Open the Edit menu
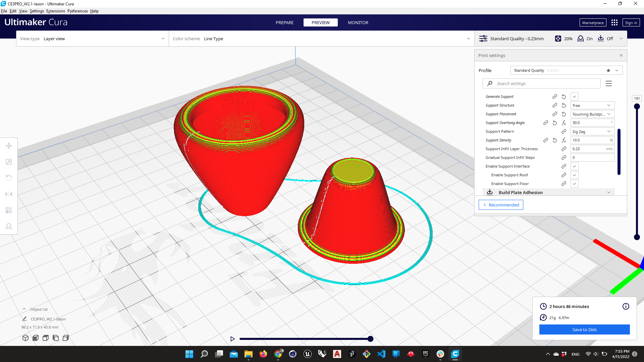 [13, 11]
